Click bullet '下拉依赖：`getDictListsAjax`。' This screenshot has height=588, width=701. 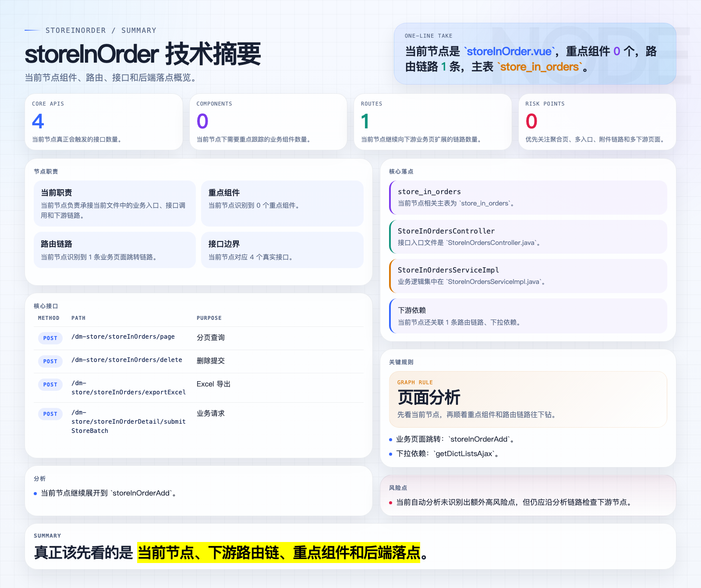(447, 453)
